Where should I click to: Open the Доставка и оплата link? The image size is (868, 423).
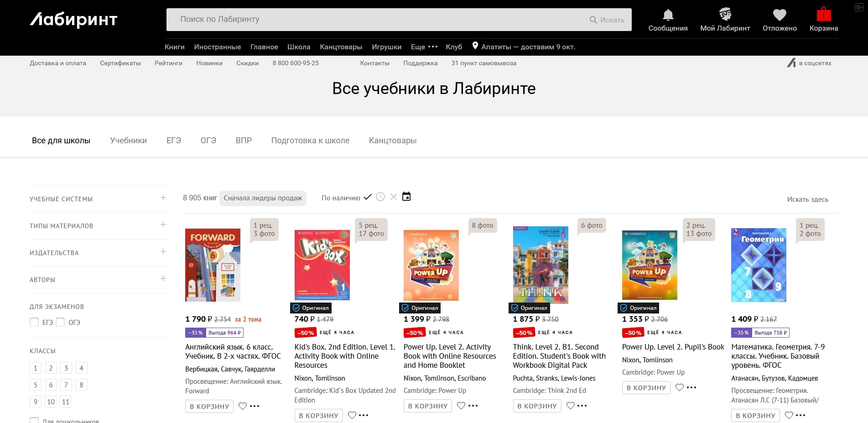pos(58,63)
